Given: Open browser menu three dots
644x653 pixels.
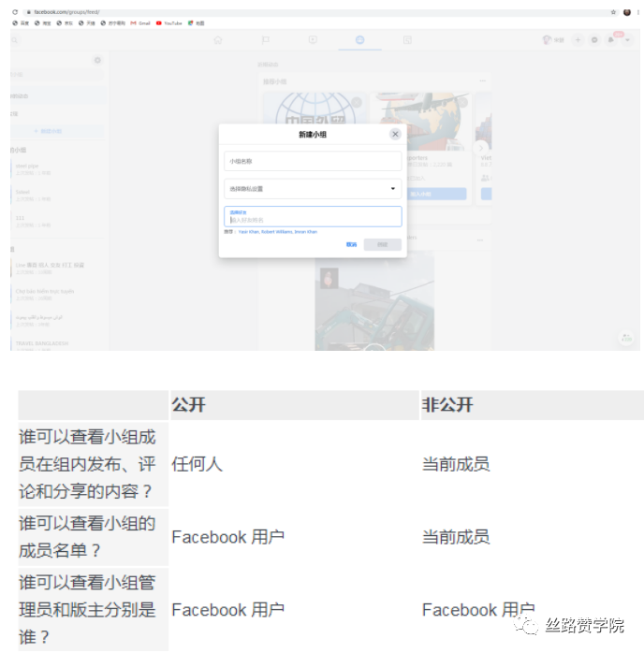Looking at the screenshot, I should tap(637, 12).
